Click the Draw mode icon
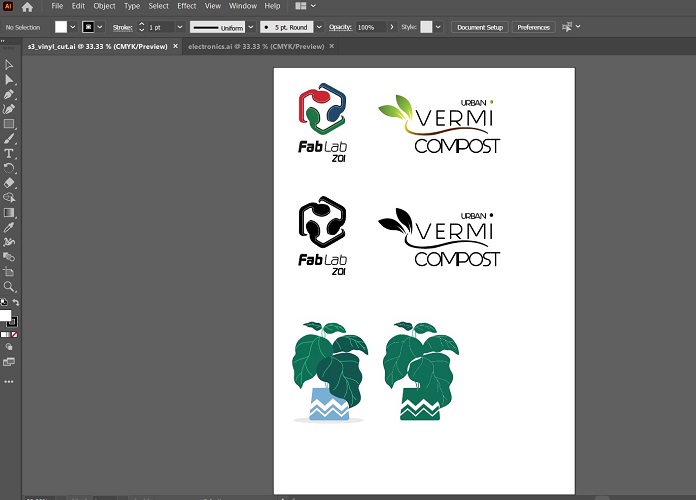Screen dimensions: 696x500 tap(8, 347)
